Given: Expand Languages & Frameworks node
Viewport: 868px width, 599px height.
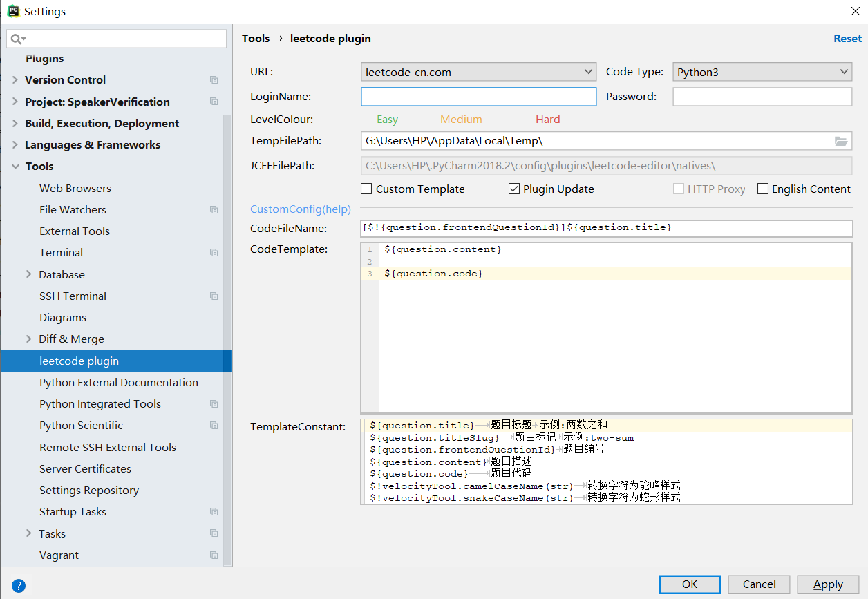Looking at the screenshot, I should [15, 144].
